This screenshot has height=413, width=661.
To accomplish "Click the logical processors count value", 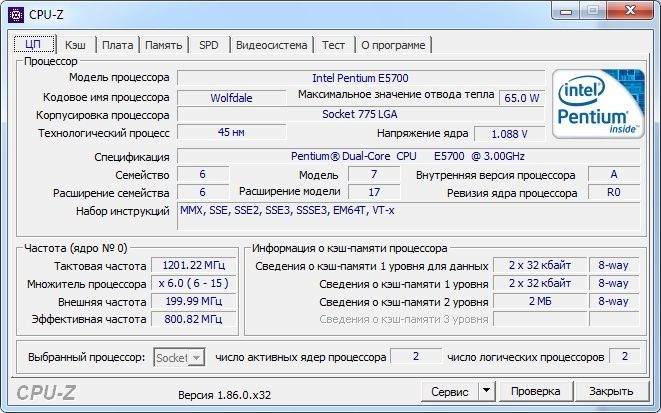I will (x=625, y=356).
